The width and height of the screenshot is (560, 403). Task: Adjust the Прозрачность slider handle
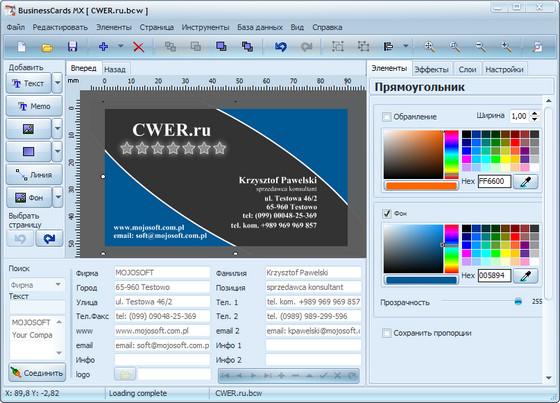coord(518,302)
